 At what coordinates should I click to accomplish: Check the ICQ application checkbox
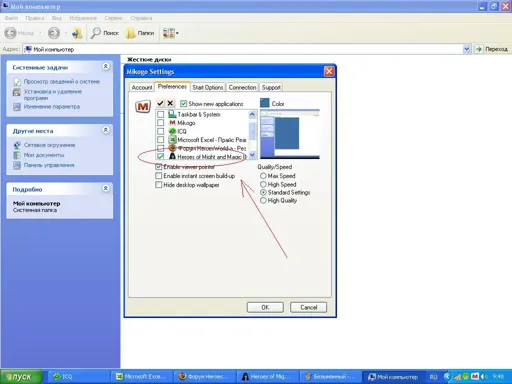click(161, 131)
